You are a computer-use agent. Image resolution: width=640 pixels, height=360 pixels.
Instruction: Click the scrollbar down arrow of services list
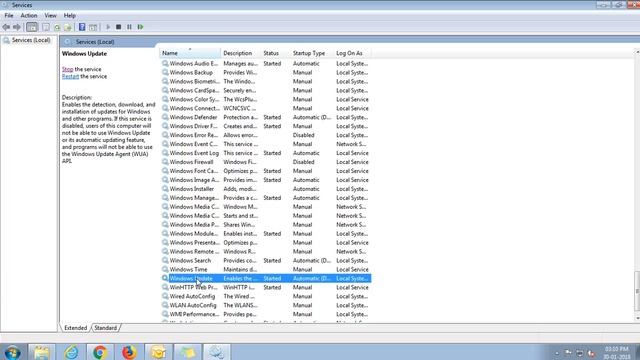(637, 318)
